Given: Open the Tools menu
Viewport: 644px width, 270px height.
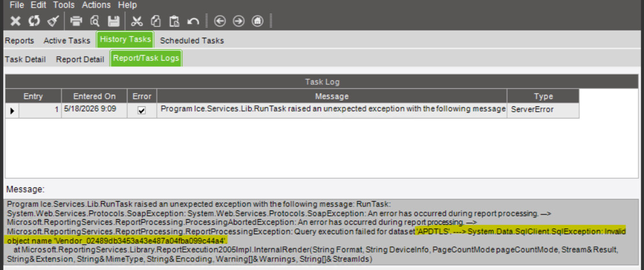Looking at the screenshot, I should tap(64, 5).
